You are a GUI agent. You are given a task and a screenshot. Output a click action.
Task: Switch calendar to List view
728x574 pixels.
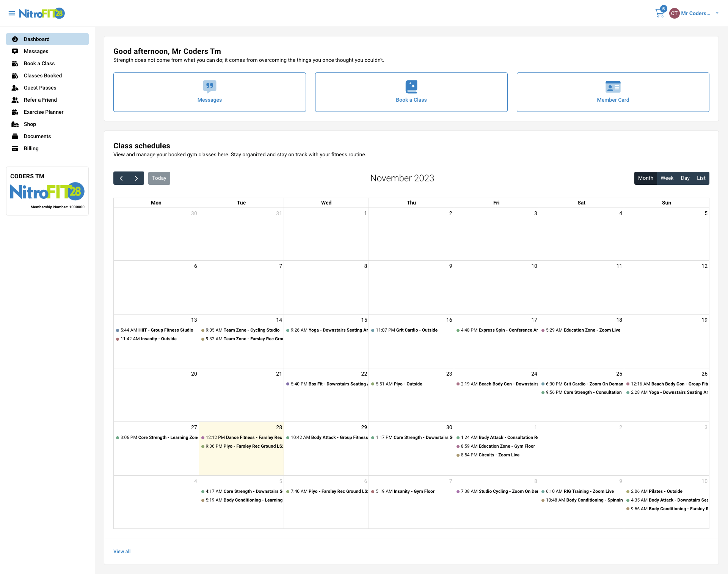tap(701, 178)
